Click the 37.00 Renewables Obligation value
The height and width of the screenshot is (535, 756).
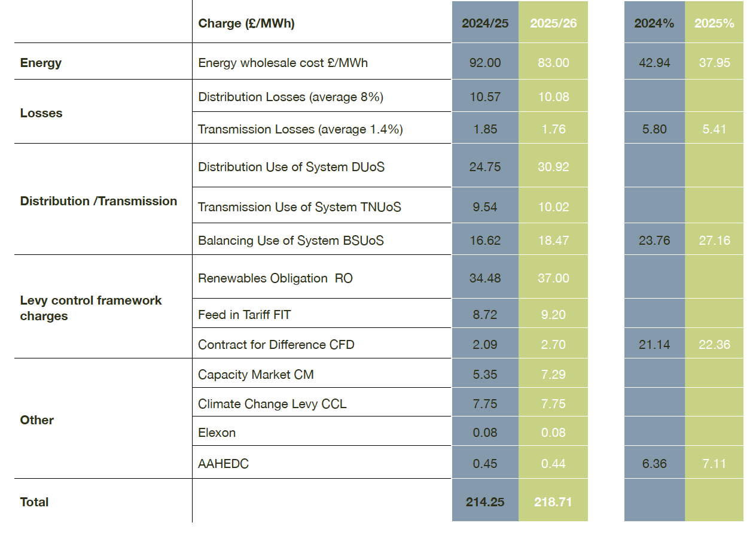coord(553,278)
